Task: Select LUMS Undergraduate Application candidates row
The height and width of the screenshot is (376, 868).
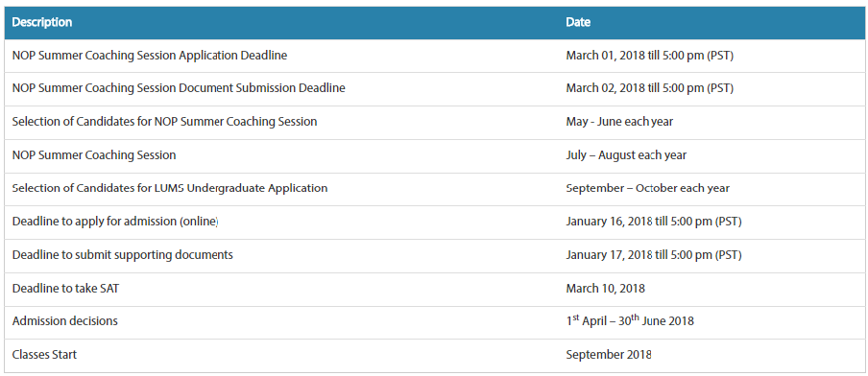Action: pyautogui.click(x=434, y=189)
